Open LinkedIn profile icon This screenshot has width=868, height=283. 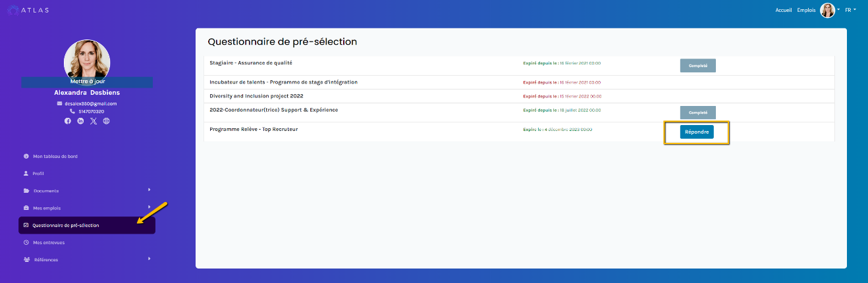80,121
